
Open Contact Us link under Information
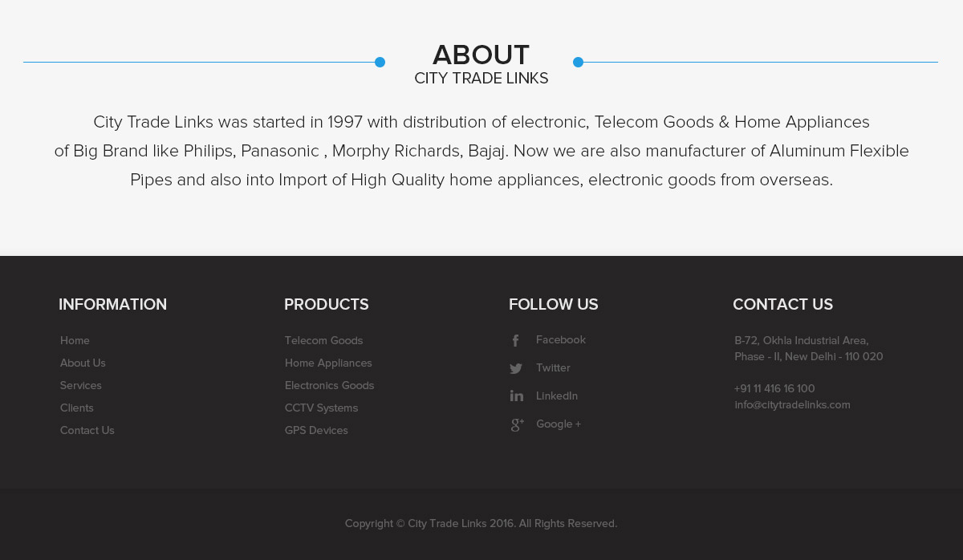coord(87,431)
